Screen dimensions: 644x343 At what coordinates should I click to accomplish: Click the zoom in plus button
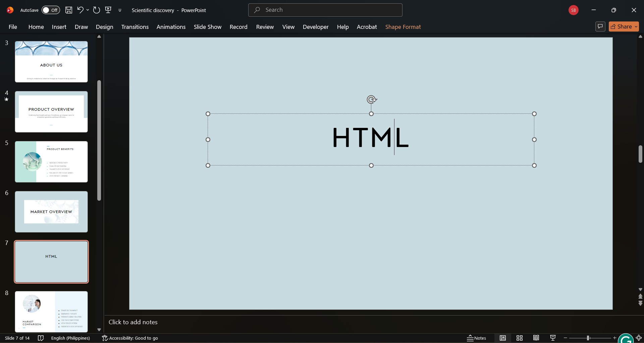point(614,338)
